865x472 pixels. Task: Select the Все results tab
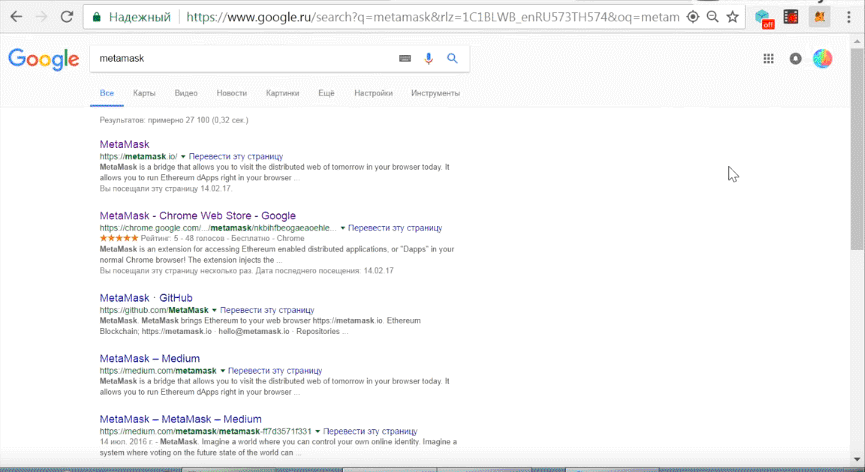click(106, 93)
